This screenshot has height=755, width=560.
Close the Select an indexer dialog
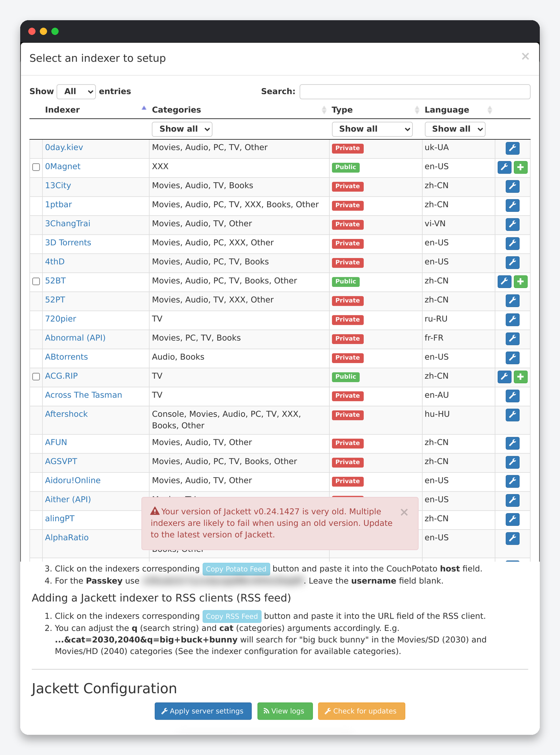tap(525, 56)
